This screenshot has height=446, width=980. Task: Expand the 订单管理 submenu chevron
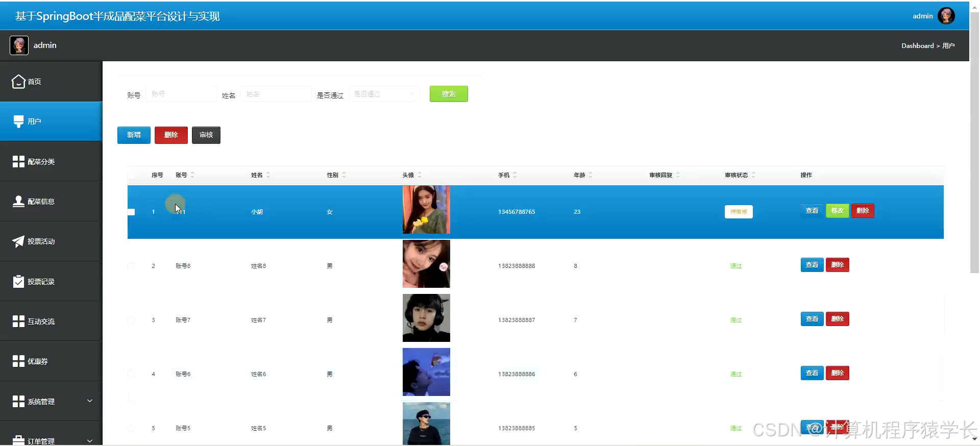click(x=90, y=441)
